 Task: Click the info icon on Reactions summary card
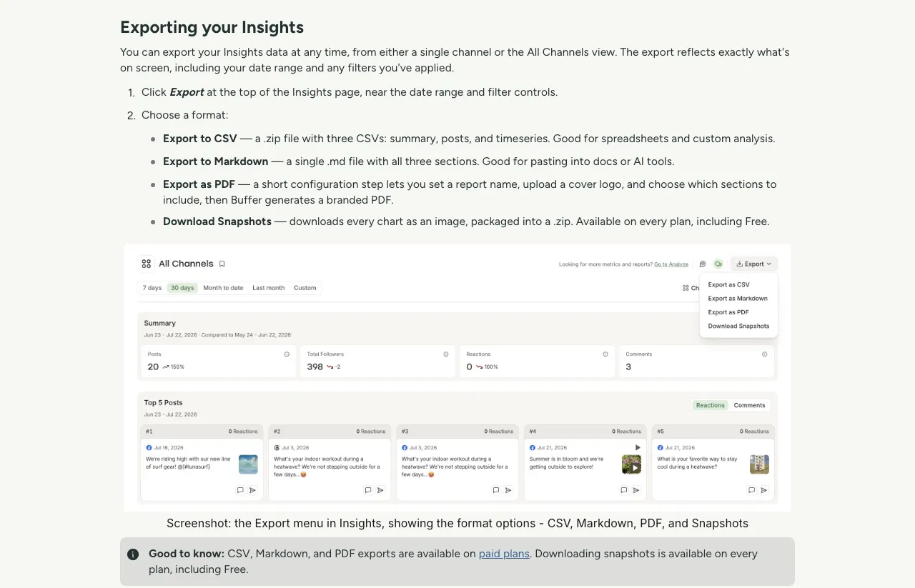(605, 354)
